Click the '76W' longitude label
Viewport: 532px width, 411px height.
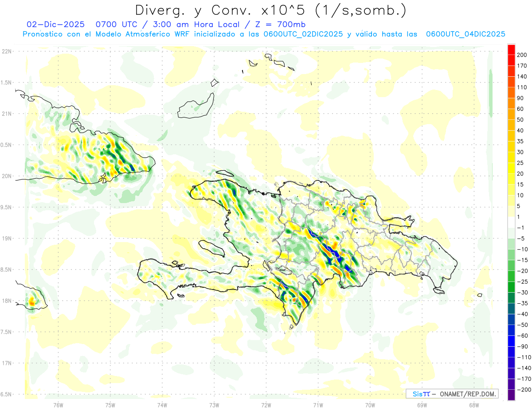coord(58,405)
